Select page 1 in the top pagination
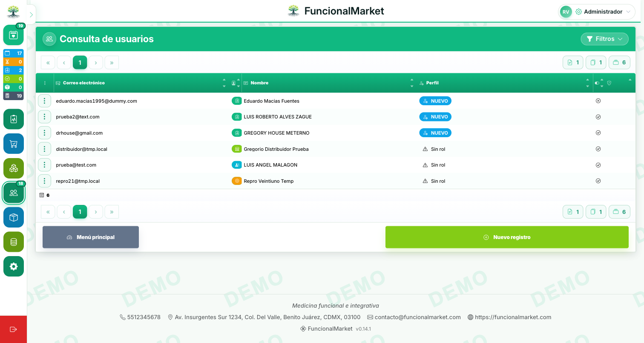The height and width of the screenshot is (343, 644). click(80, 63)
